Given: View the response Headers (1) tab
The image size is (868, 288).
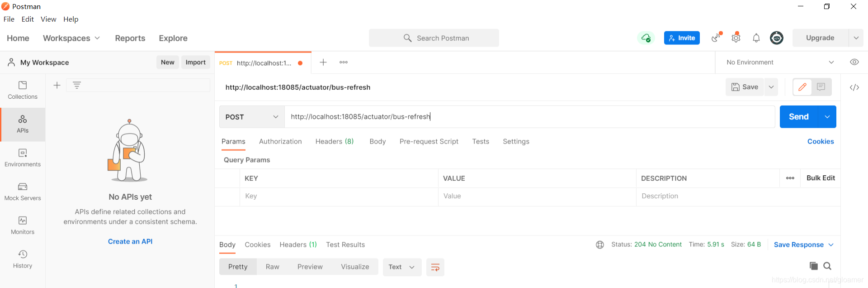Looking at the screenshot, I should pyautogui.click(x=298, y=245).
